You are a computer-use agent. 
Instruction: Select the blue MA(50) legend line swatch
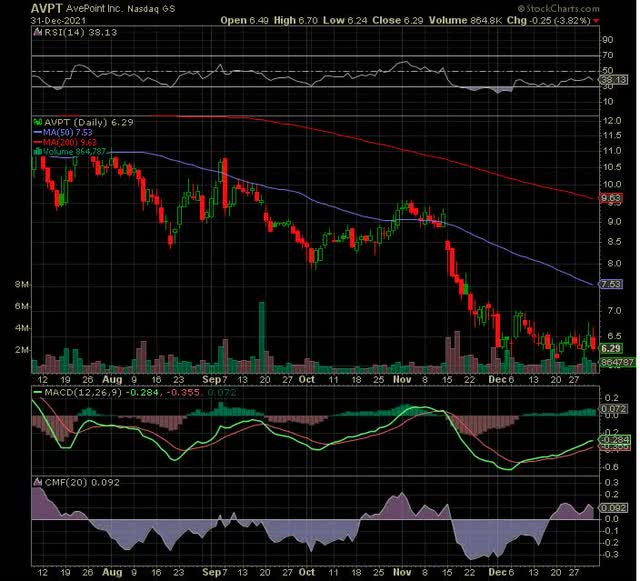[x=38, y=132]
